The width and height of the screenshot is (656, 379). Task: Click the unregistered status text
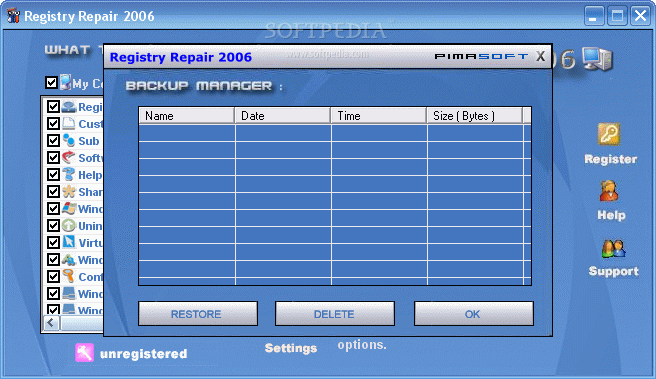click(x=144, y=354)
